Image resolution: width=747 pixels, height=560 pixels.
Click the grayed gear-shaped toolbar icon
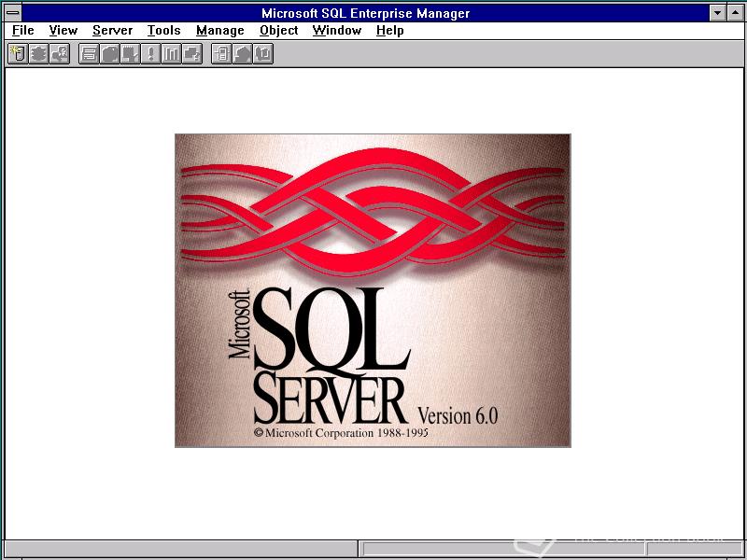(x=38, y=54)
